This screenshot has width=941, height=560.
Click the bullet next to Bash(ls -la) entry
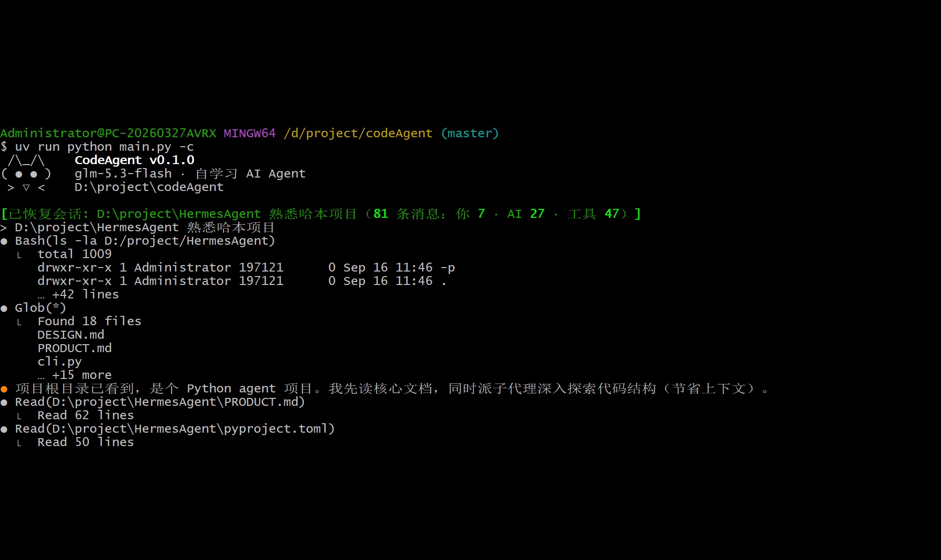point(4,241)
